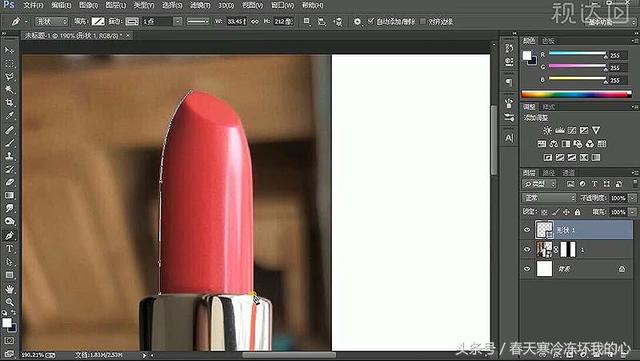Screen dimensions: 640x361
Task: Switch to the Styles tab
Action: pos(549,107)
